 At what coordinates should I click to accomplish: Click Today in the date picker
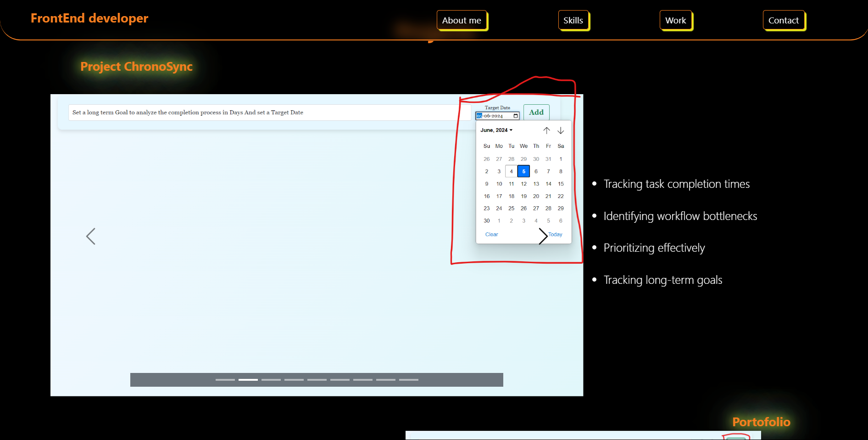click(x=555, y=234)
